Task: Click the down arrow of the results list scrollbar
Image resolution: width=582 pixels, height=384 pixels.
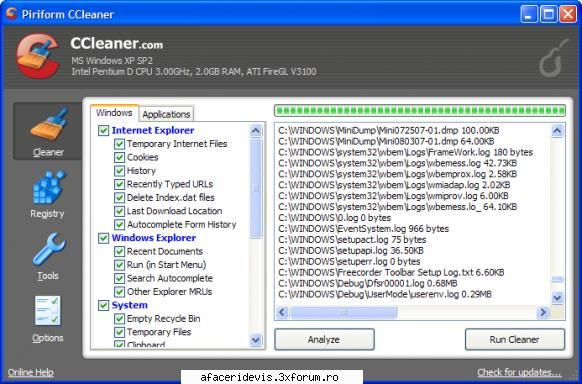Action: click(x=557, y=298)
